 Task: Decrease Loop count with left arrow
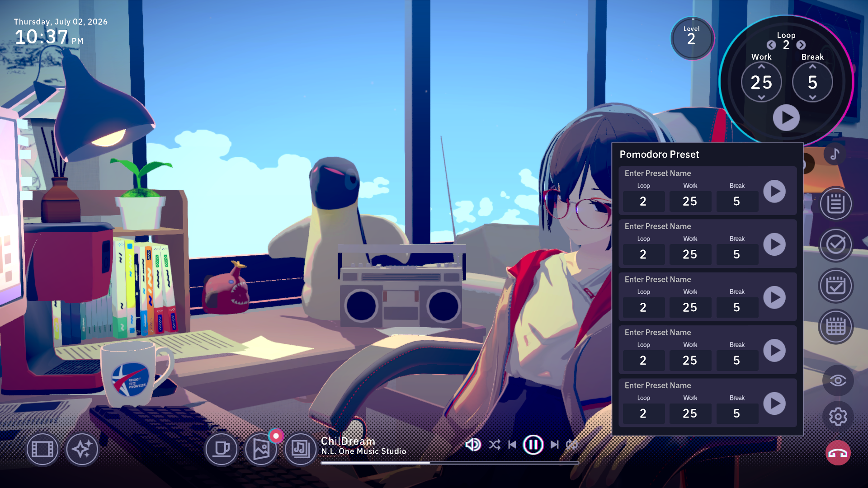click(x=771, y=45)
